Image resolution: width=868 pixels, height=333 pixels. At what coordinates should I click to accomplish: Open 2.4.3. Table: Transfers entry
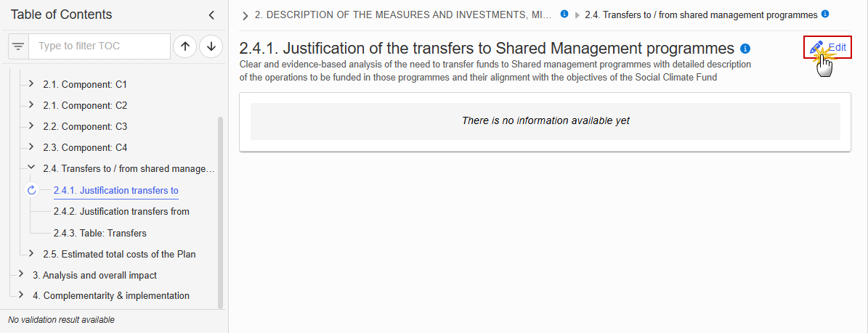click(x=100, y=233)
